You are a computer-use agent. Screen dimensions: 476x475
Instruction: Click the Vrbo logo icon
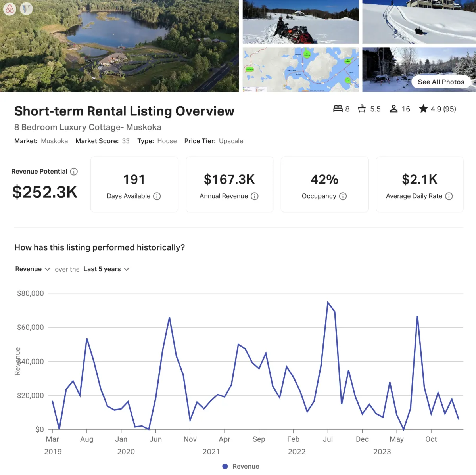tap(26, 9)
